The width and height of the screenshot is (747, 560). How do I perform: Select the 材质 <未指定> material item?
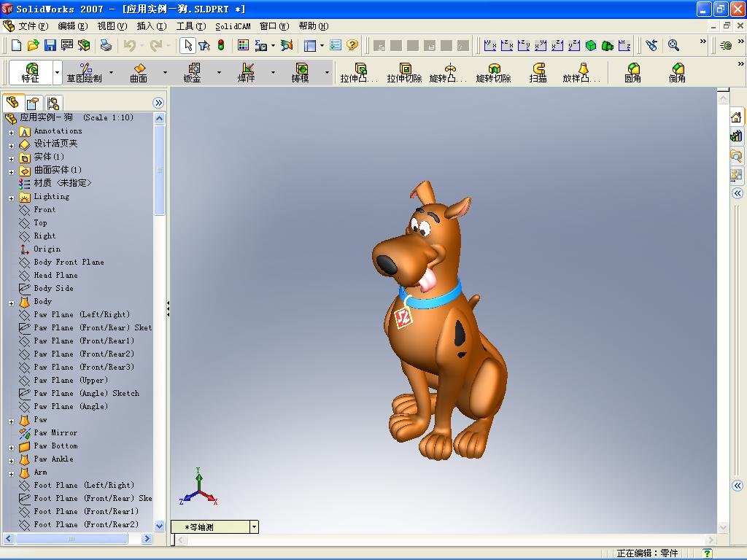click(x=63, y=183)
